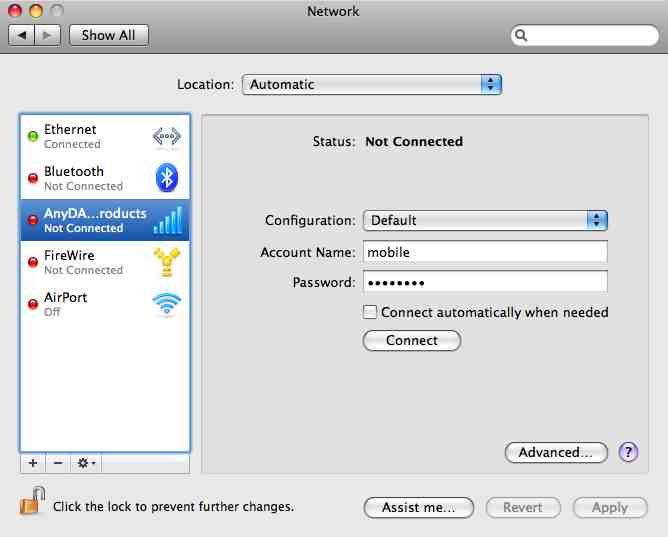
Task: Click the Ethernet arrows icon
Action: pyautogui.click(x=166, y=137)
